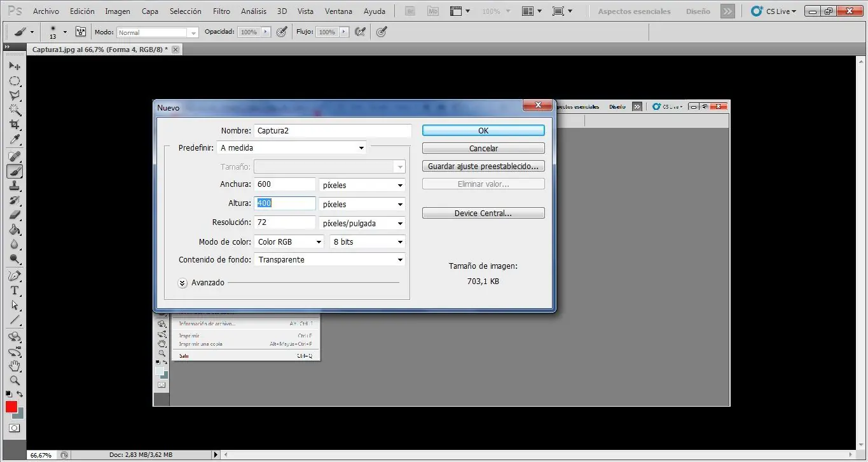This screenshot has height=462, width=868.
Task: Select the Move tool
Action: click(x=14, y=66)
